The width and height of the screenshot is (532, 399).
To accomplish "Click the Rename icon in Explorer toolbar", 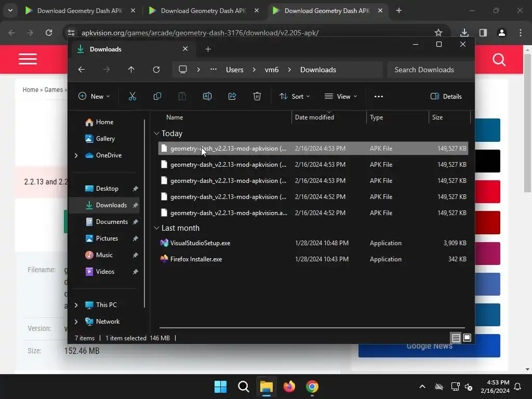I will [x=207, y=96].
